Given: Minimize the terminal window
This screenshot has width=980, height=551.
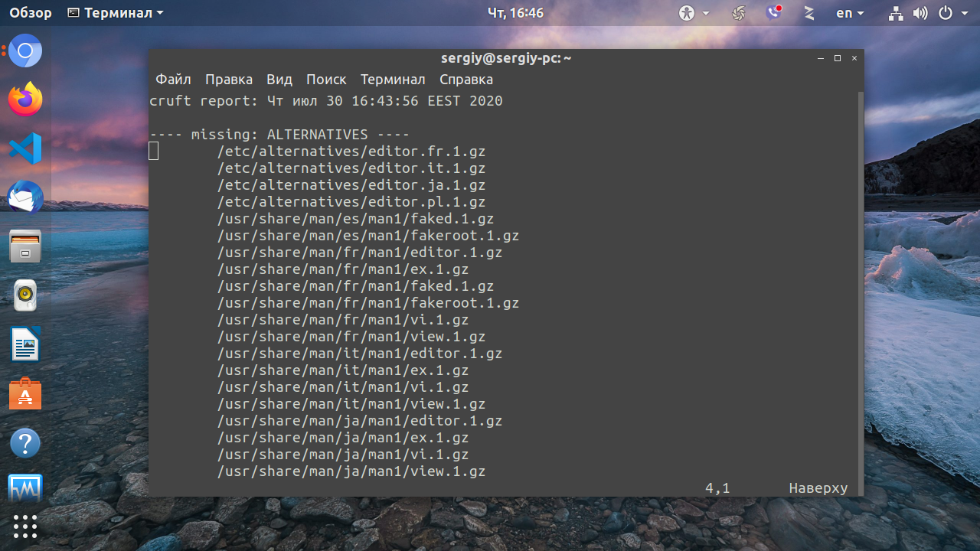Looking at the screenshot, I should click(821, 58).
